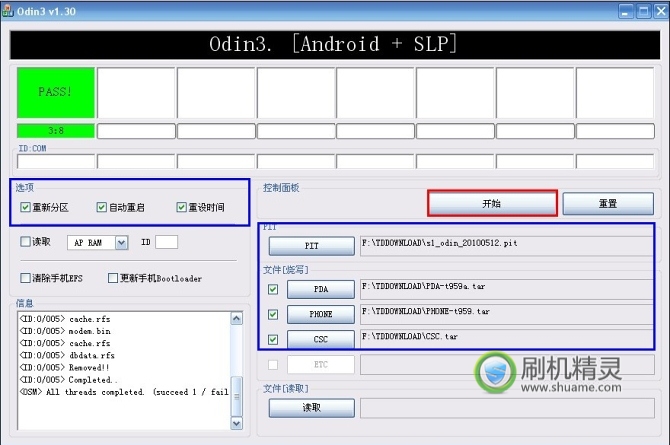Screen dimensions: 670x445
Task: Click the green PASS! status box
Action: 56,93
